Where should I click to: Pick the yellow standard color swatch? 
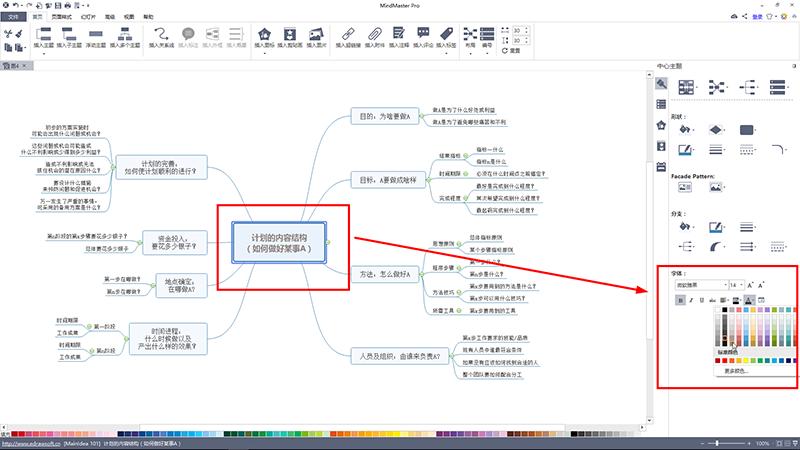coord(746,361)
